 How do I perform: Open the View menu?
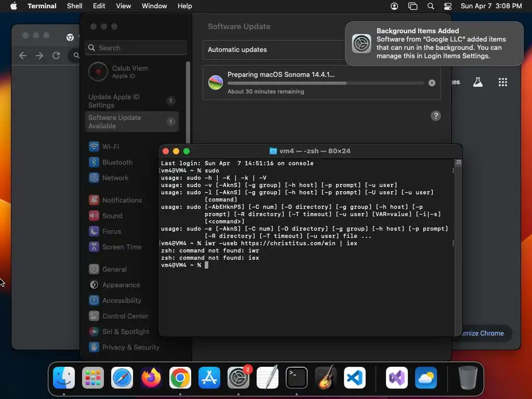click(124, 6)
